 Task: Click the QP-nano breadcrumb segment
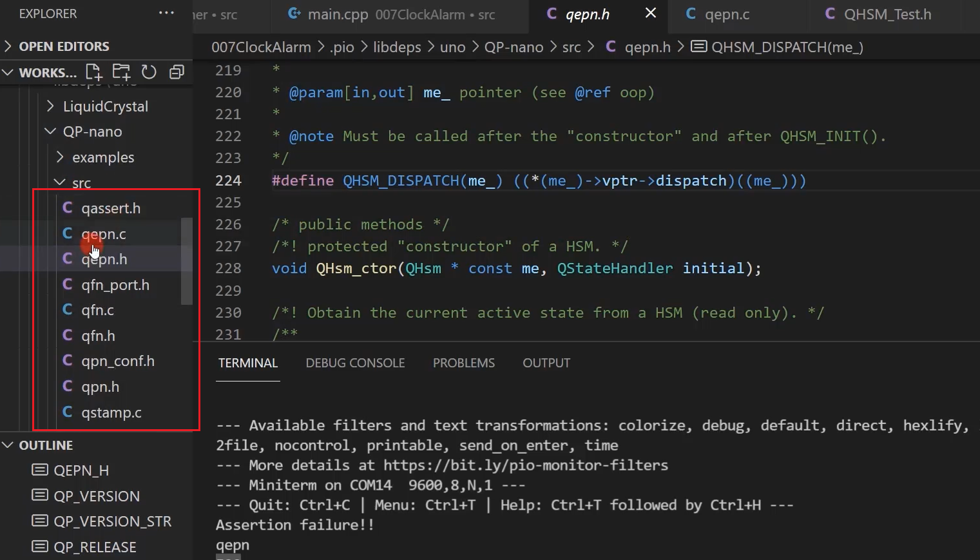tap(514, 47)
